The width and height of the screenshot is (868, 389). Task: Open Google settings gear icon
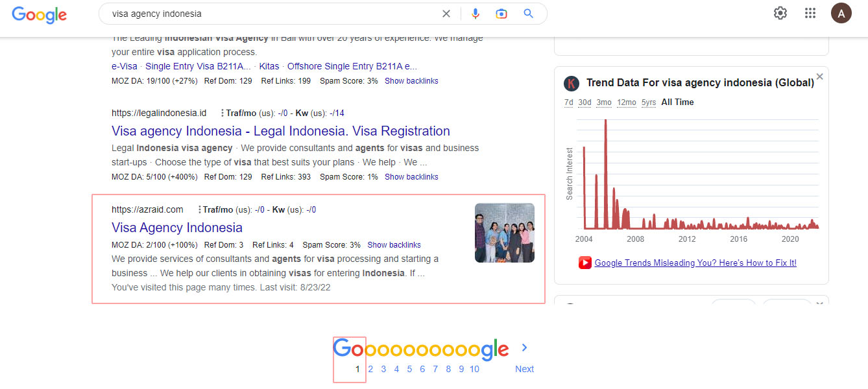[x=780, y=13]
